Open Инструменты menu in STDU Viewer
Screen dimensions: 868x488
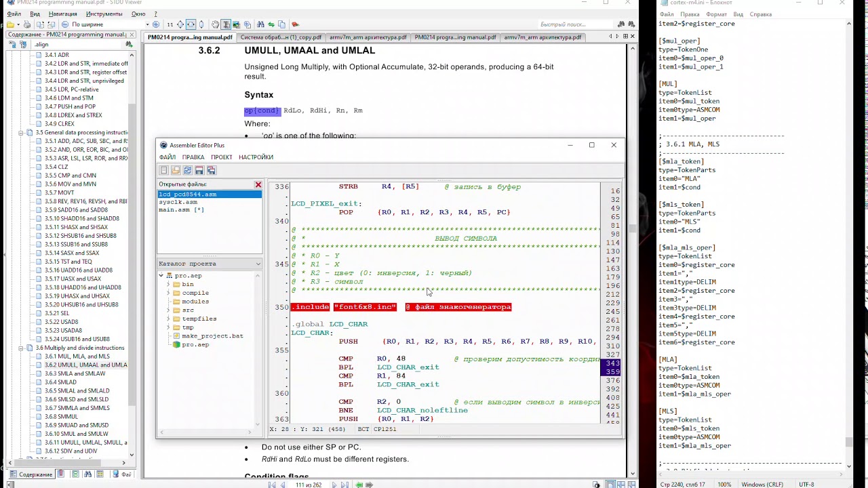coord(104,14)
